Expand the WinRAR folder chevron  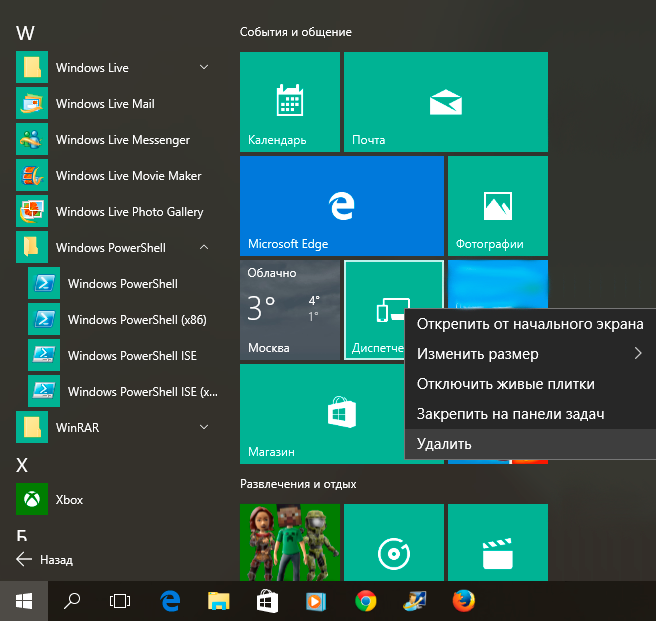tap(204, 427)
